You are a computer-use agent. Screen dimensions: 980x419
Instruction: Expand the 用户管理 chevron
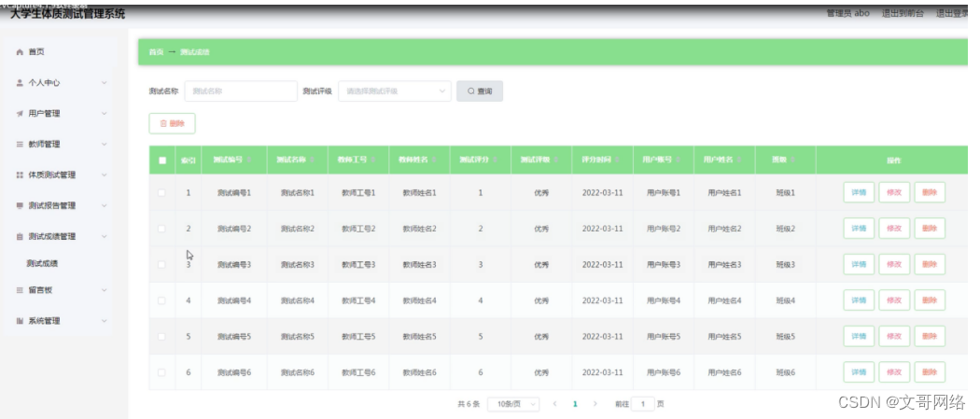click(x=105, y=114)
